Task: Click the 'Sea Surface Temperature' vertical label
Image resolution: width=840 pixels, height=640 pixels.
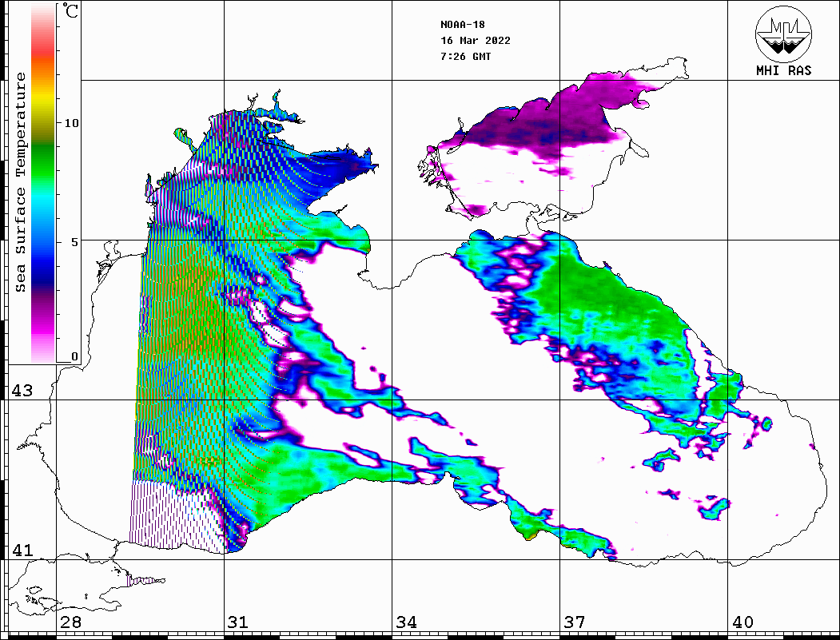Action: click(x=20, y=183)
